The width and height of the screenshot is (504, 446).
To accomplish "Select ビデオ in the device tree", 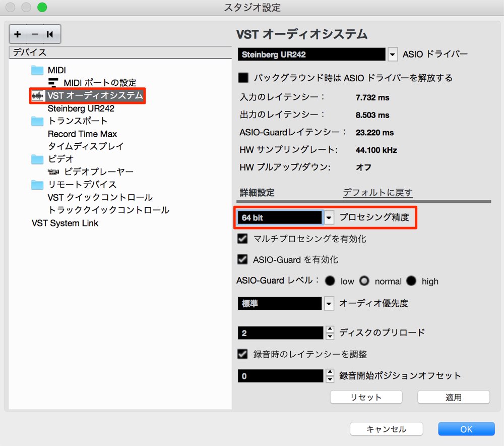I will [x=61, y=159].
